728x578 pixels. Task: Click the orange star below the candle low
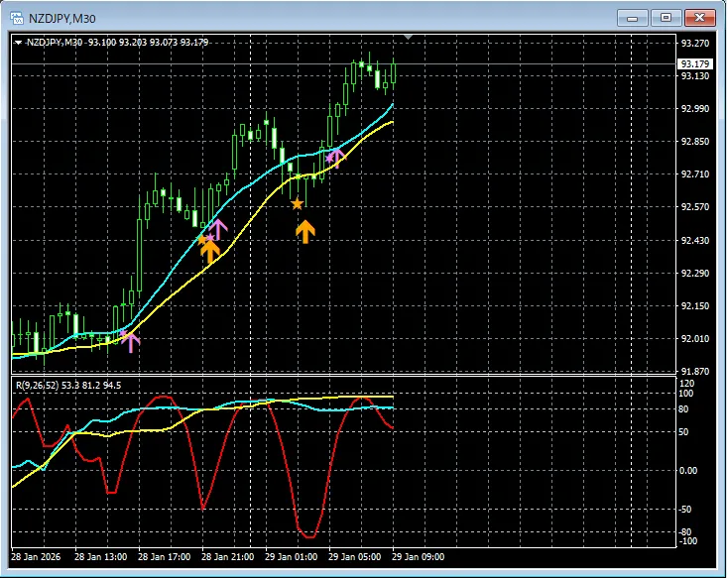[x=297, y=203]
